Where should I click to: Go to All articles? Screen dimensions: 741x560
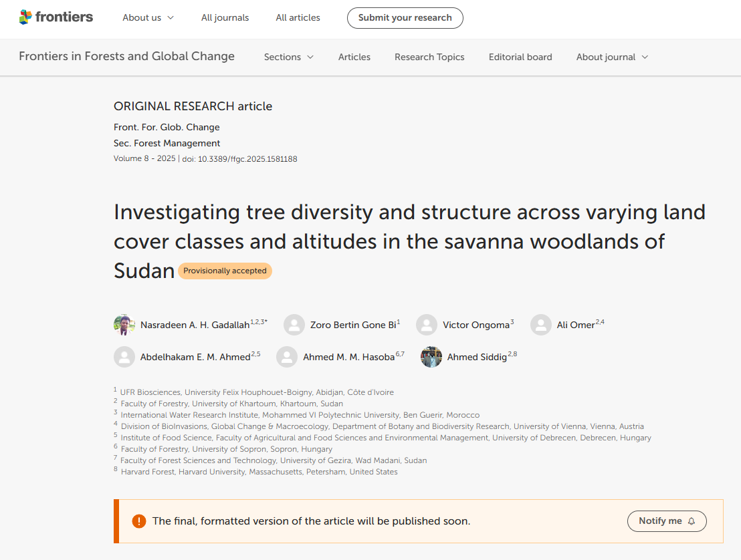pos(298,17)
